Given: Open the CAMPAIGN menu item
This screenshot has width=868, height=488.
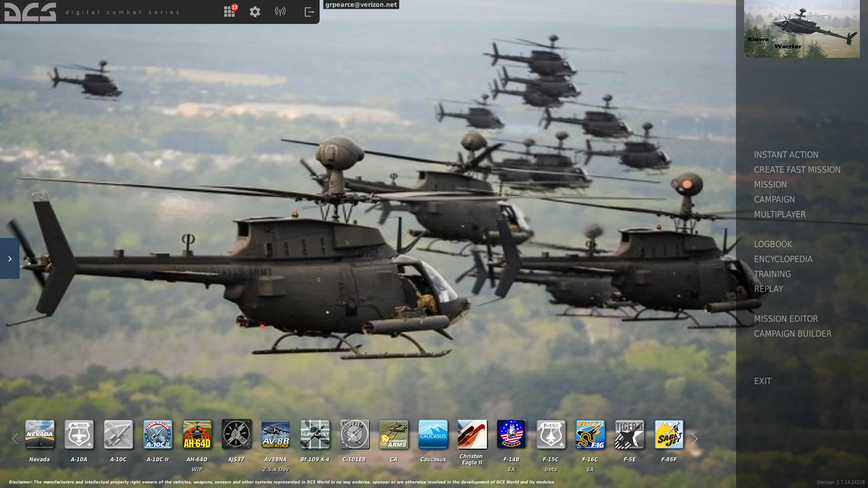Looking at the screenshot, I should (774, 199).
